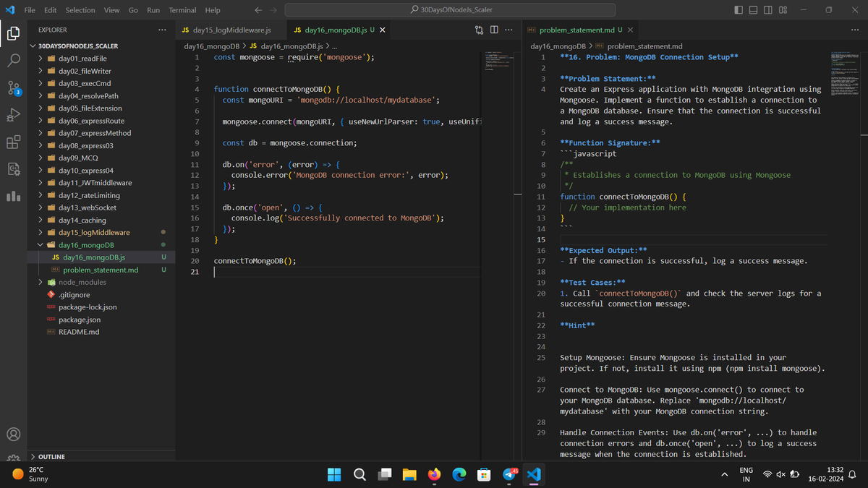Click the VS Code logo in title bar

pos(10,10)
